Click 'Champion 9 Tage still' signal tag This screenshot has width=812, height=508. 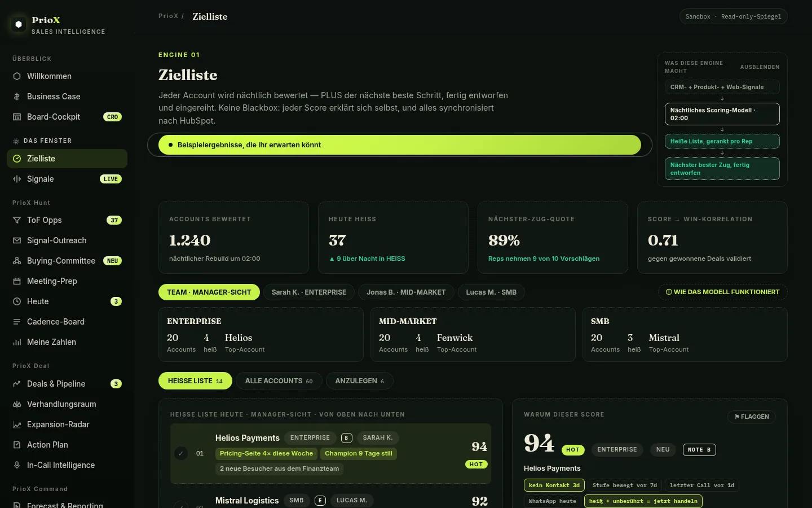click(359, 454)
